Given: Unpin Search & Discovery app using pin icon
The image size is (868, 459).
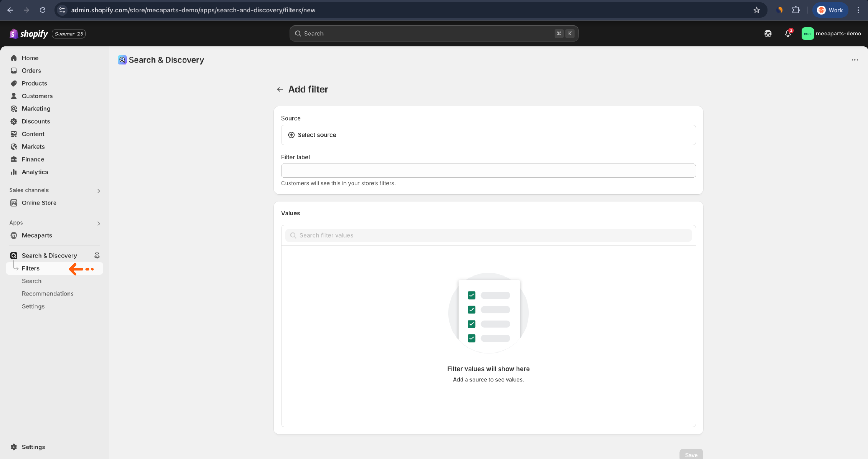Looking at the screenshot, I should click(x=97, y=256).
